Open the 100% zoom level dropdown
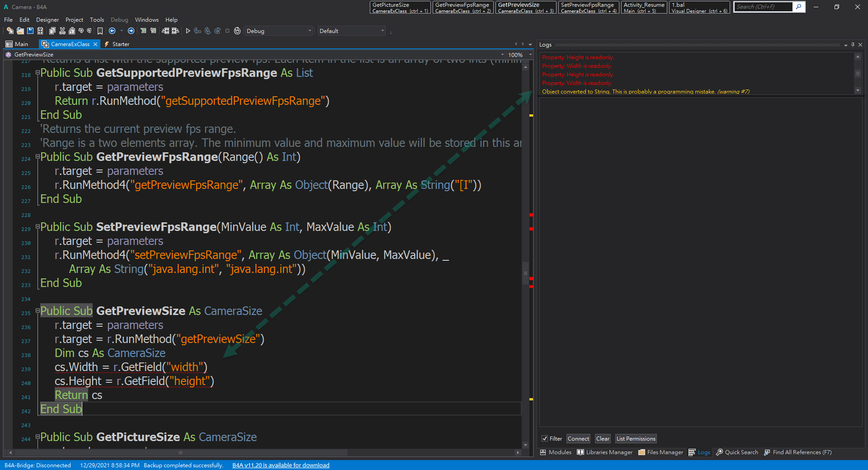 point(530,55)
